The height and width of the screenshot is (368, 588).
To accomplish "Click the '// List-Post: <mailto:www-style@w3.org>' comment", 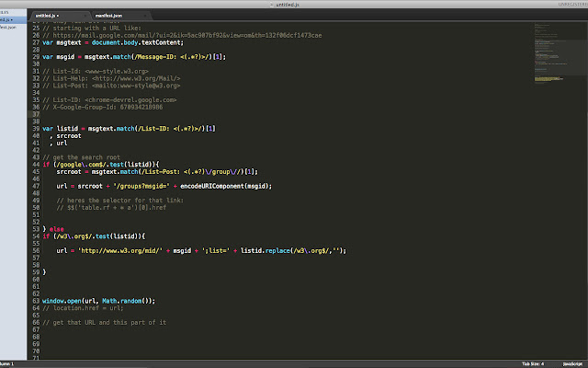I will pyautogui.click(x=111, y=86).
